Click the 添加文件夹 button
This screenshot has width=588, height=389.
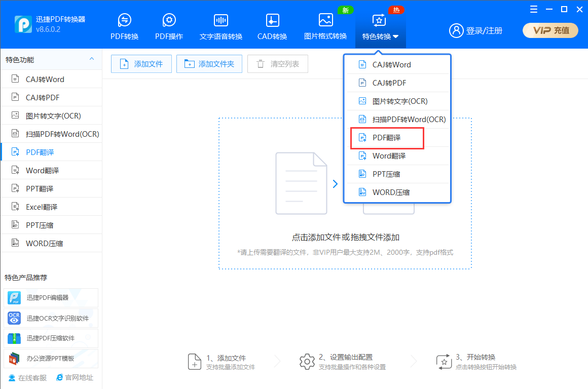click(209, 64)
